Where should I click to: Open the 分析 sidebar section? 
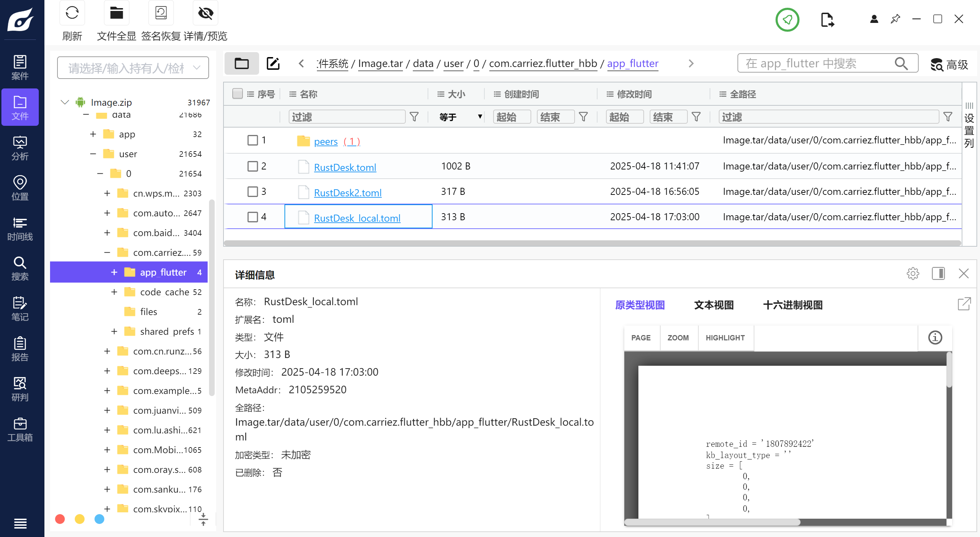pyautogui.click(x=20, y=148)
